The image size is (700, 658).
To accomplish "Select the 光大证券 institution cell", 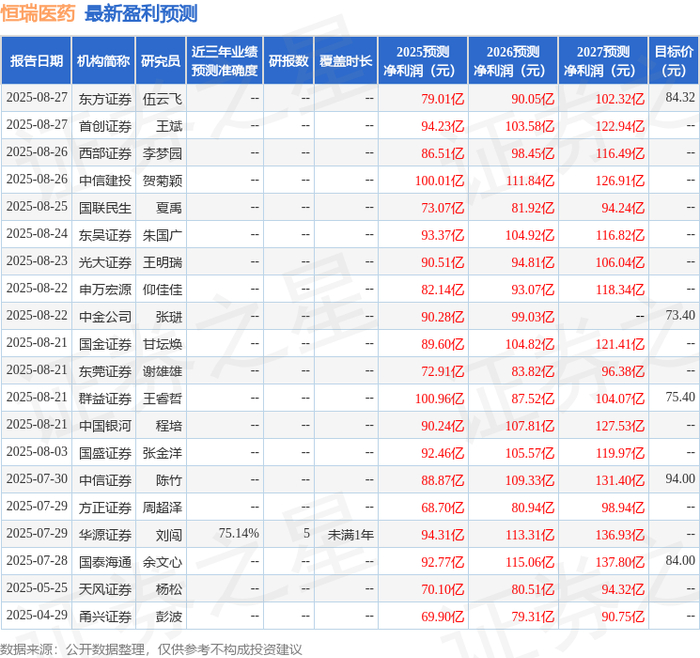I will (105, 262).
